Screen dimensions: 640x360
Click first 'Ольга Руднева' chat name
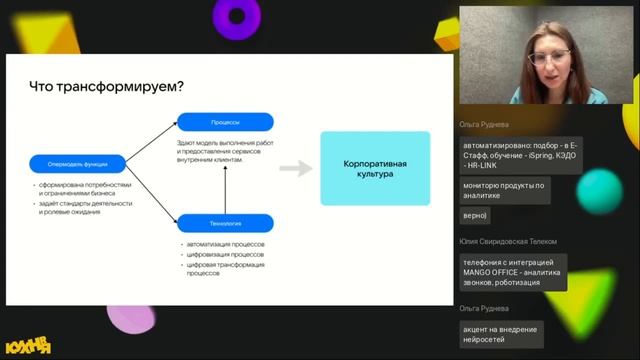484,124
